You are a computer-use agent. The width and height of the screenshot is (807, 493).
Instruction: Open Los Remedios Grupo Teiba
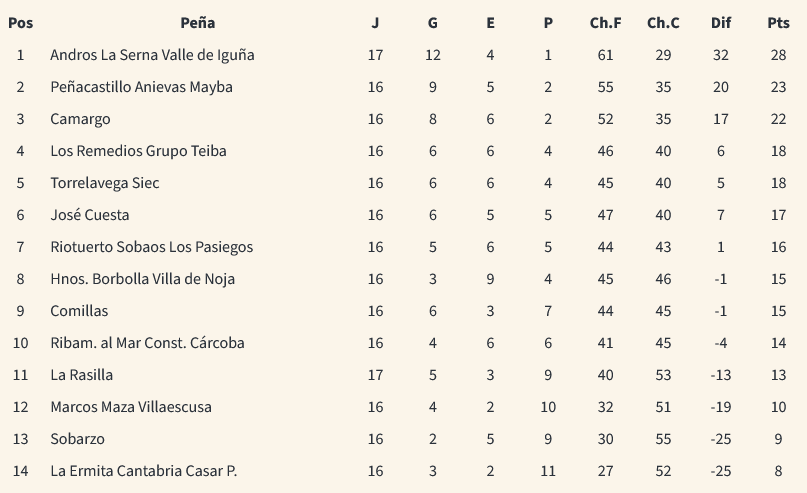point(138,151)
